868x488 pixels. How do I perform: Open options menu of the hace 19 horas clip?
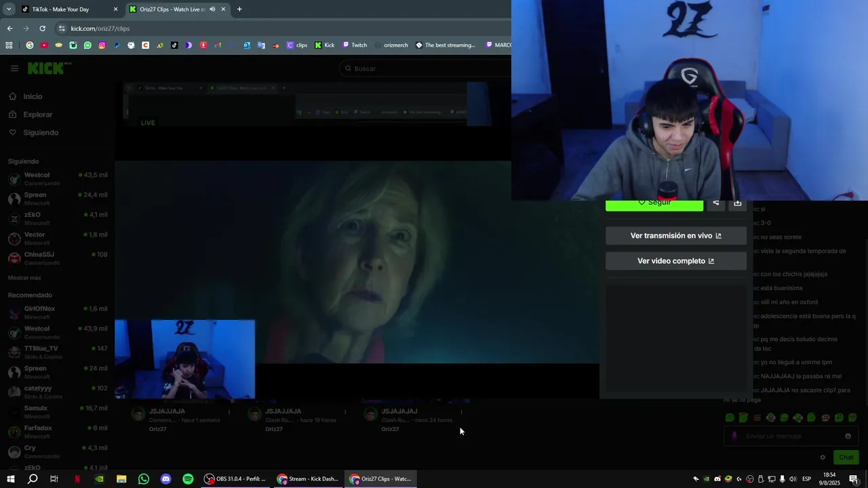tap(345, 411)
